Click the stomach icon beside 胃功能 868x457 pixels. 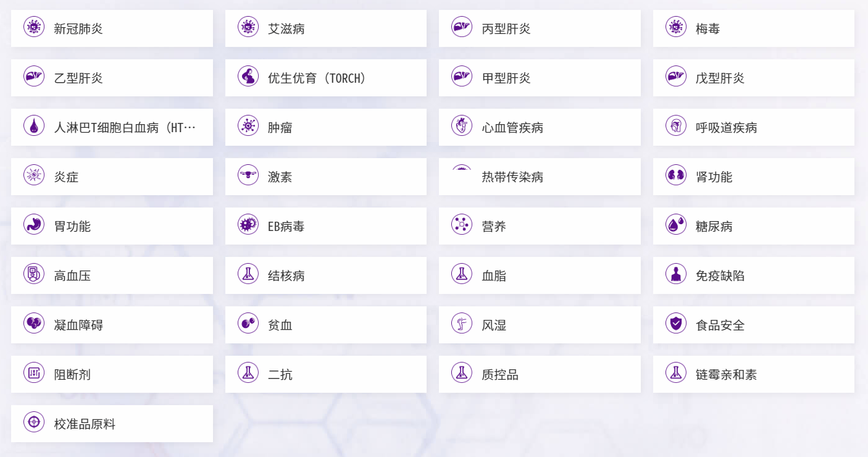point(34,225)
